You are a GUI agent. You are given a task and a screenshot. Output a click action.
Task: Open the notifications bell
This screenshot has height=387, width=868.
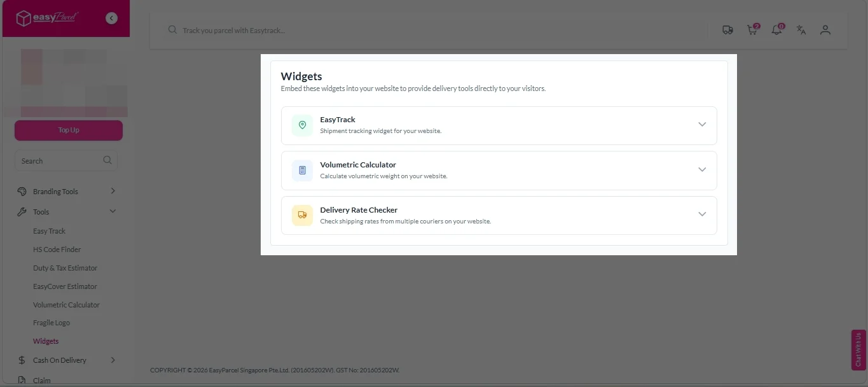coord(777,30)
